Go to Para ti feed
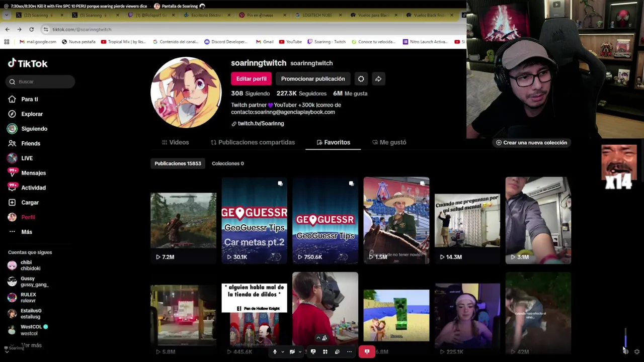This screenshot has height=362, width=644. coord(23,99)
